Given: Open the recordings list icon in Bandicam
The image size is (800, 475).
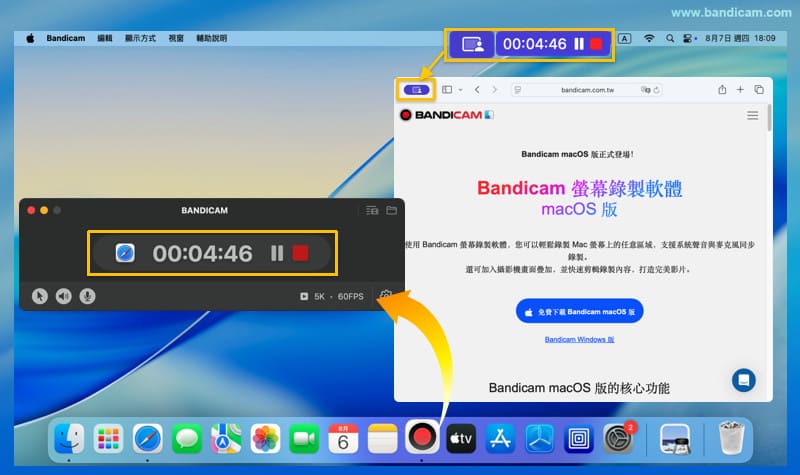Looking at the screenshot, I should point(372,210).
